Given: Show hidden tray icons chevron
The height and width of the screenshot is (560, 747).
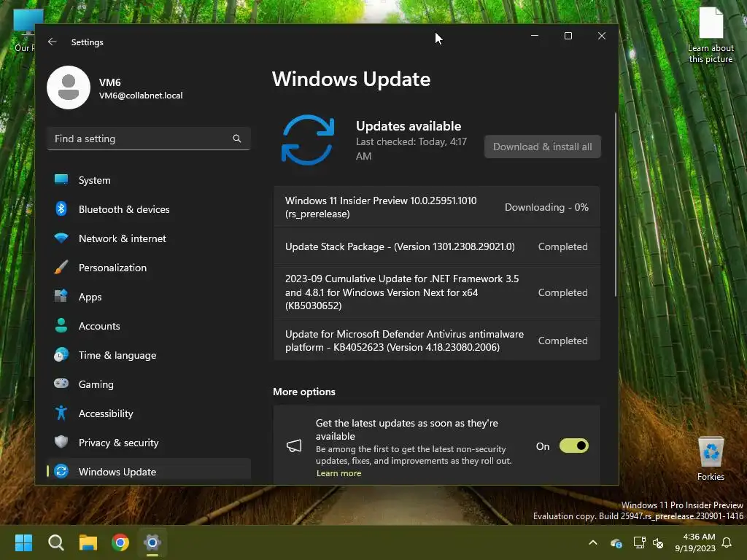Looking at the screenshot, I should click(x=593, y=542).
